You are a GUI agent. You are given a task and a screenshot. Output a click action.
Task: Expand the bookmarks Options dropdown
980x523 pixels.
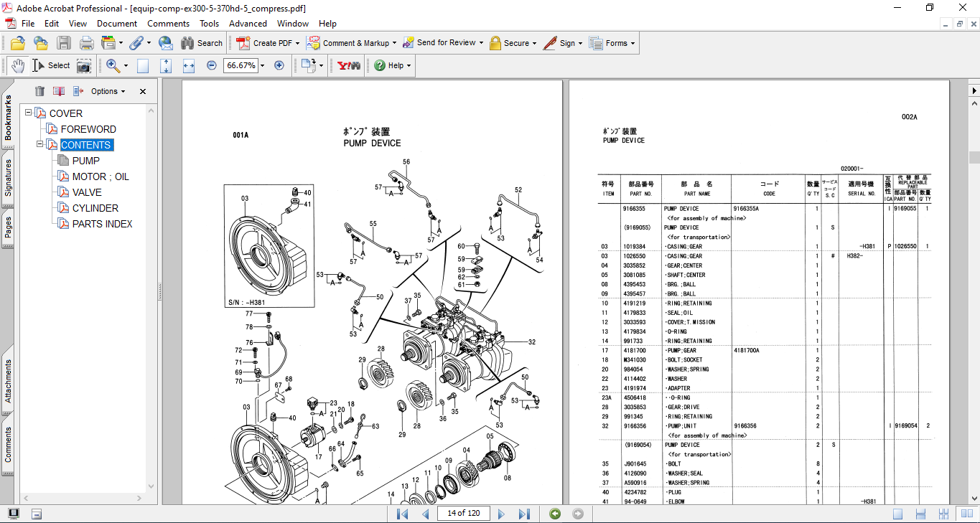point(108,91)
